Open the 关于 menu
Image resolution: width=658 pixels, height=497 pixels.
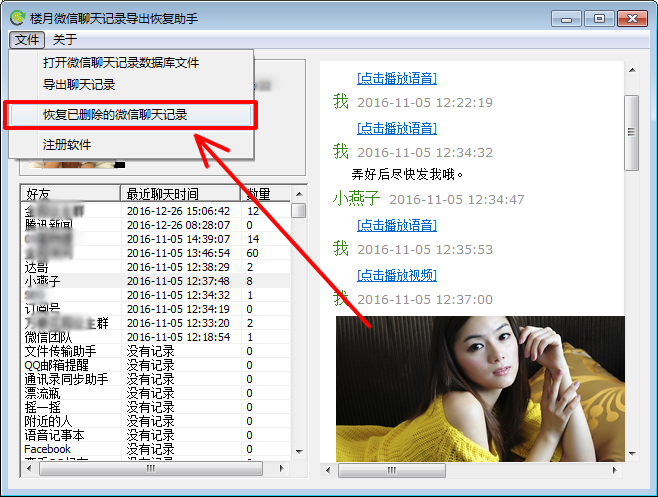pyautogui.click(x=64, y=40)
